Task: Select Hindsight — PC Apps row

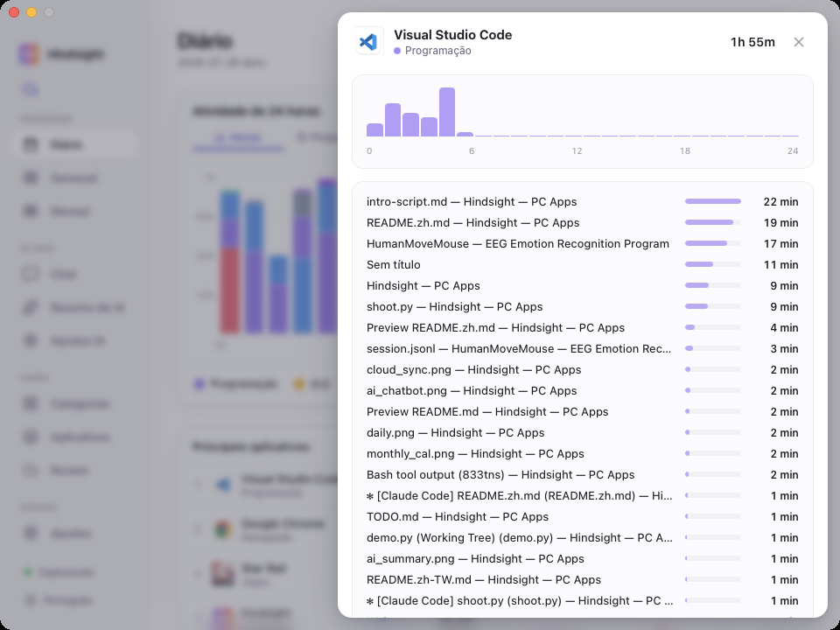Action: 583,285
